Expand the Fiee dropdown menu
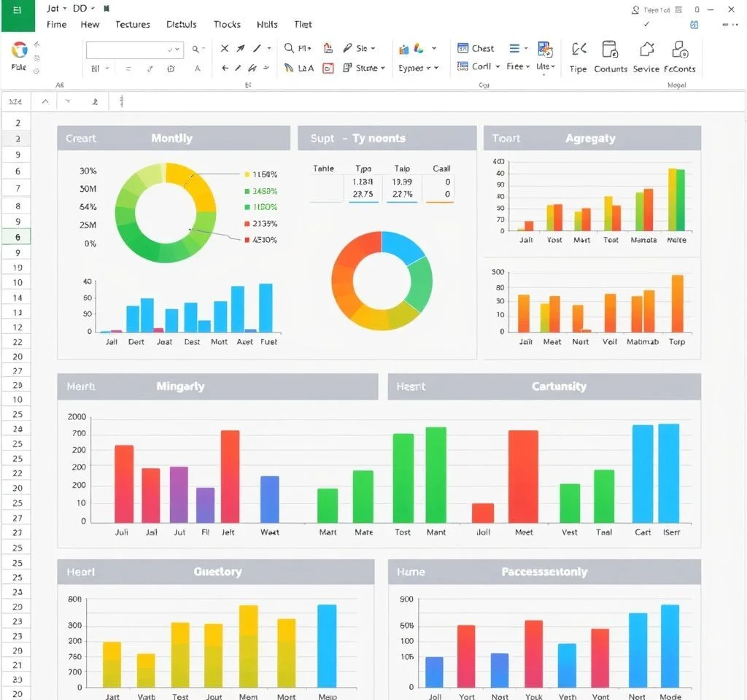The width and height of the screenshot is (747, 700). (529, 66)
